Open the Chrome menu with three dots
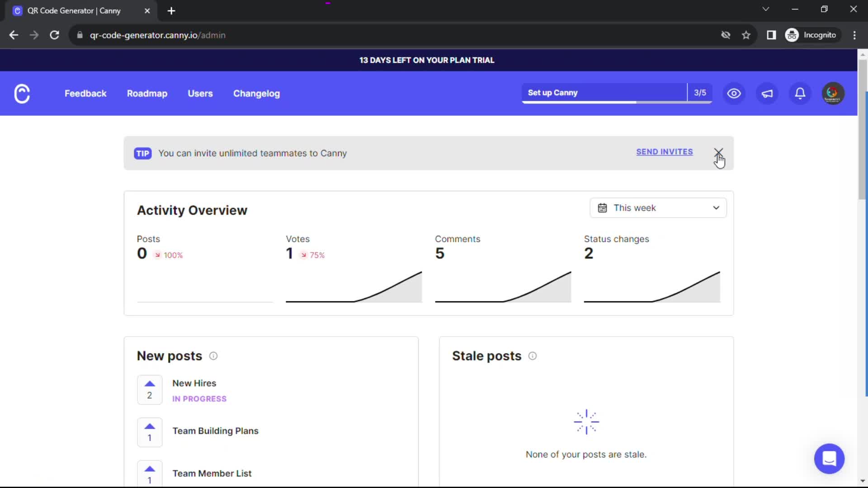The height and width of the screenshot is (488, 868). point(854,35)
